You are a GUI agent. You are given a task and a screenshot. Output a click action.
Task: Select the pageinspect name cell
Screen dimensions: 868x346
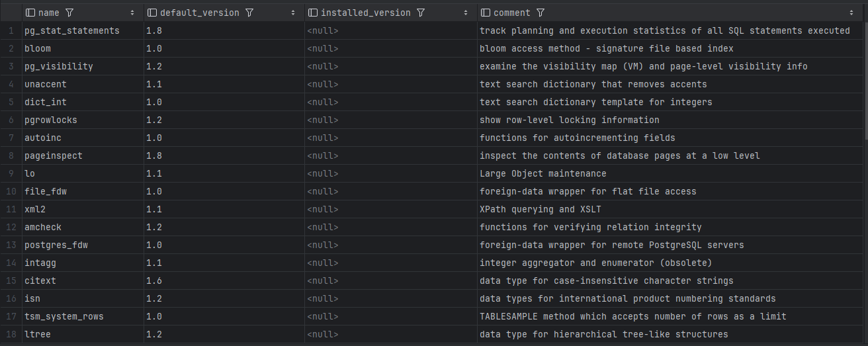(x=54, y=155)
